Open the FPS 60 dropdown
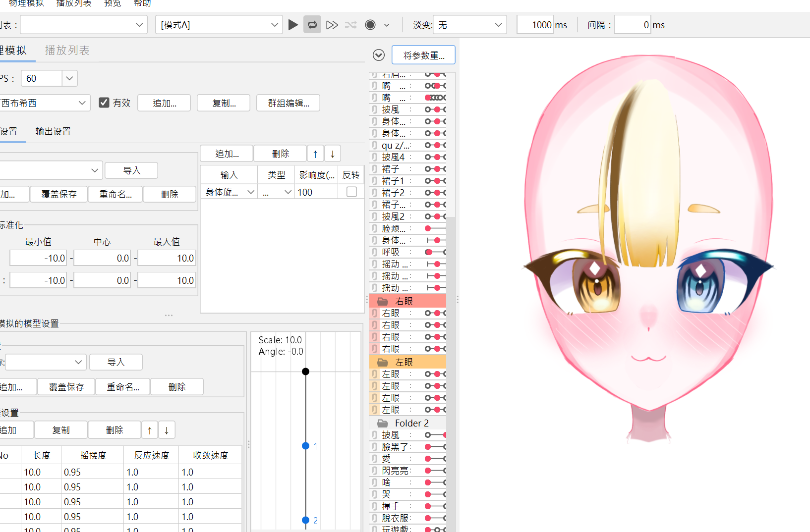 point(69,78)
